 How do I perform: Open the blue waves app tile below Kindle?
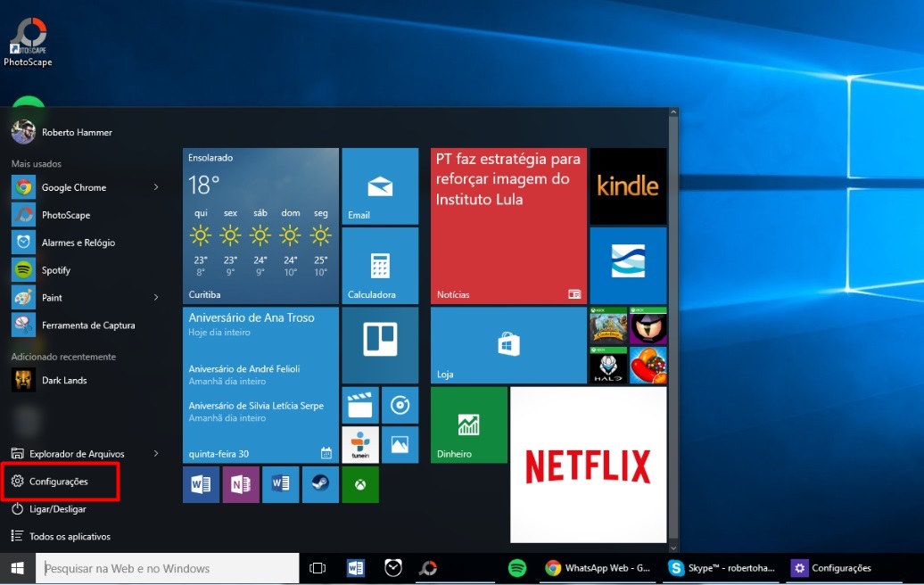[628, 266]
